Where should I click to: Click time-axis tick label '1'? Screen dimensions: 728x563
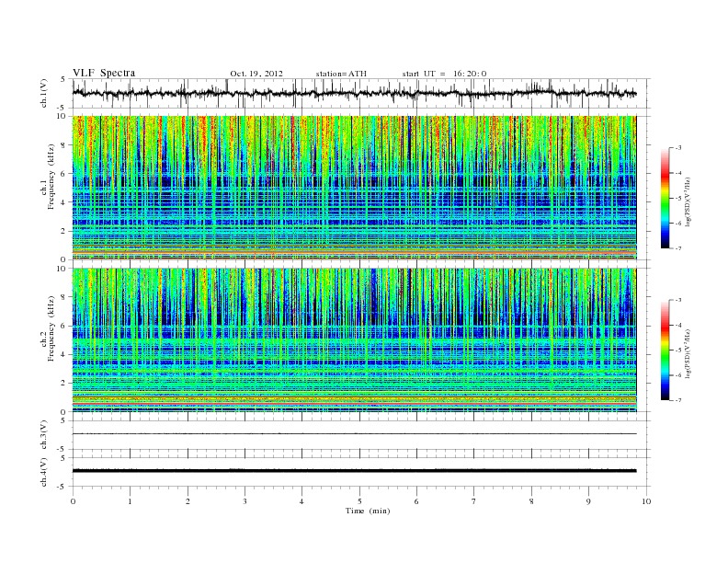[x=130, y=501]
